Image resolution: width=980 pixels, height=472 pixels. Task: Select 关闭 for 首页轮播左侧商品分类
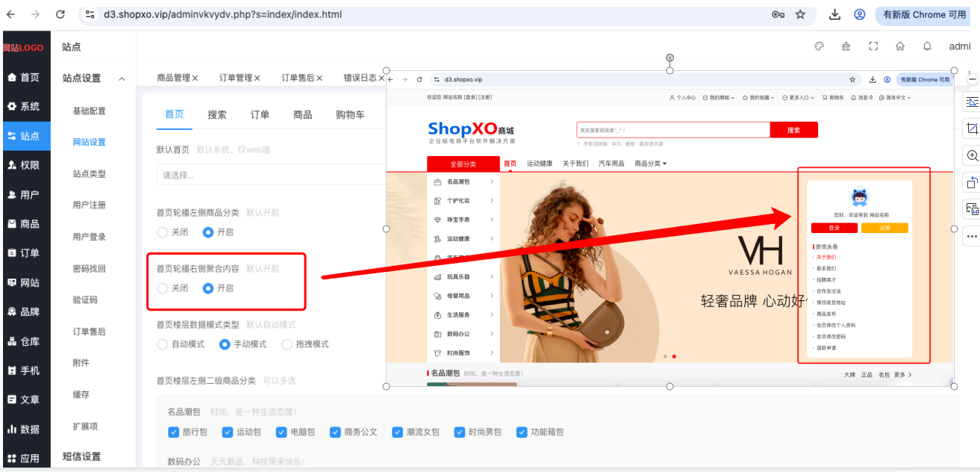[163, 232]
